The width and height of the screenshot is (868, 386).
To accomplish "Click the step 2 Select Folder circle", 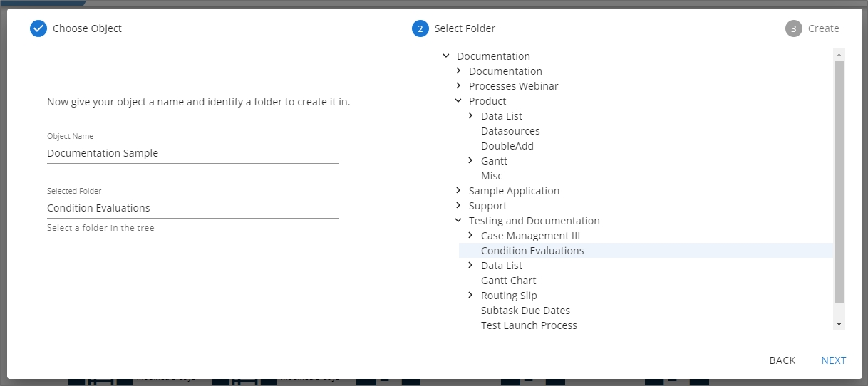I will coord(420,28).
